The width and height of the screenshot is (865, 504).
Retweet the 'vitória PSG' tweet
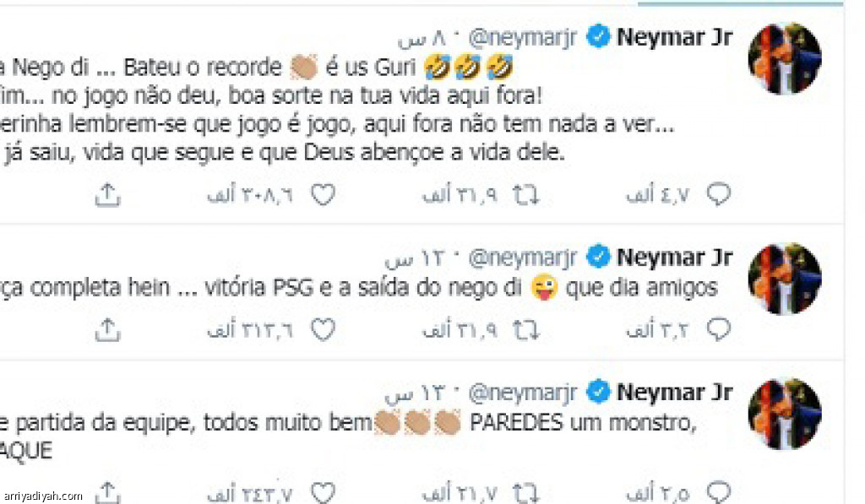(525, 330)
